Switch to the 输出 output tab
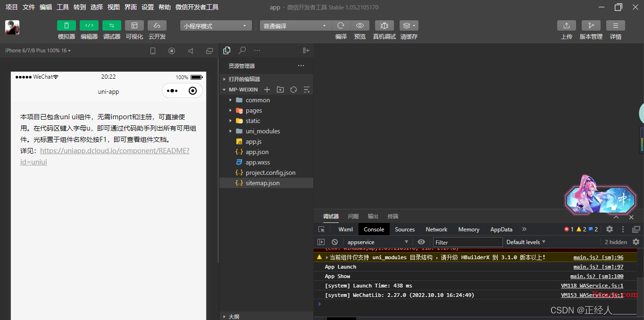The width and height of the screenshot is (644, 320). [373, 216]
